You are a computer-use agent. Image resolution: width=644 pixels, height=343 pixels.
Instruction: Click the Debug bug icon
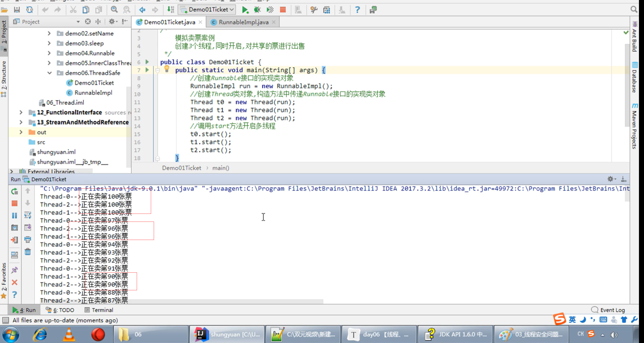[257, 10]
